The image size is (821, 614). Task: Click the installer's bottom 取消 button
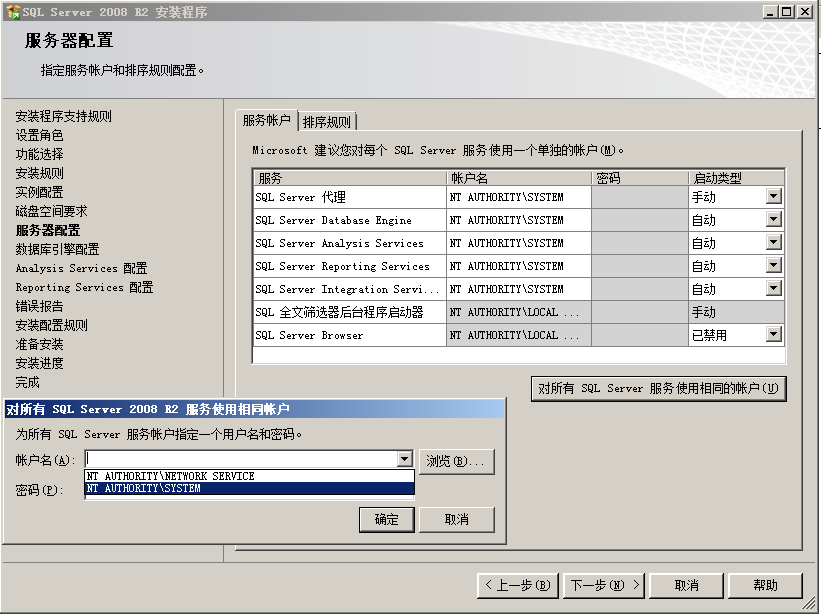click(686, 585)
